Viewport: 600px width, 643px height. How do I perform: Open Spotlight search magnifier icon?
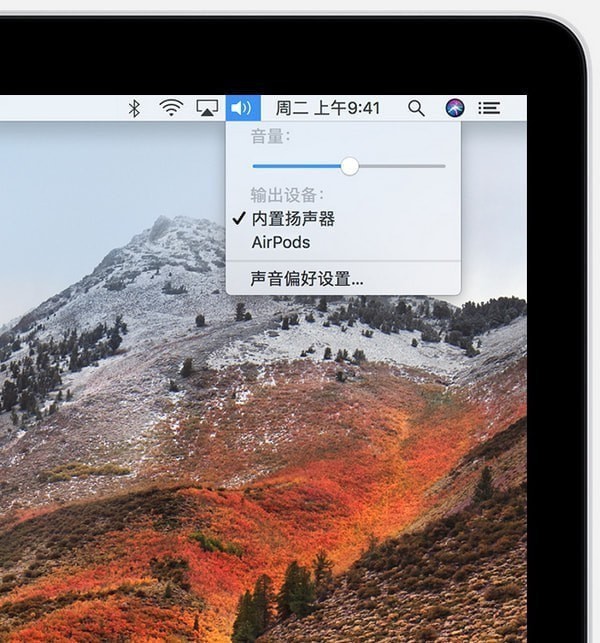416,108
